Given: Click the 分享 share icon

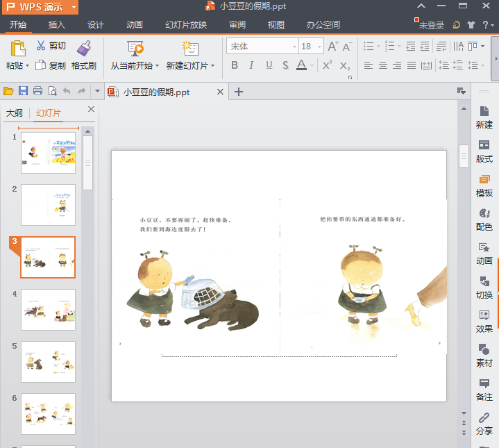Looking at the screenshot, I should tap(484, 417).
